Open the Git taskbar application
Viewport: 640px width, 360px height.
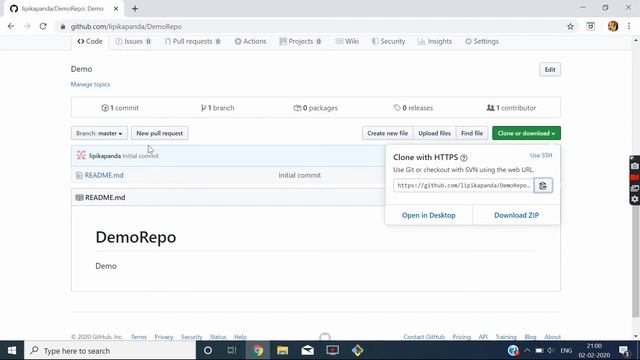pos(357,350)
